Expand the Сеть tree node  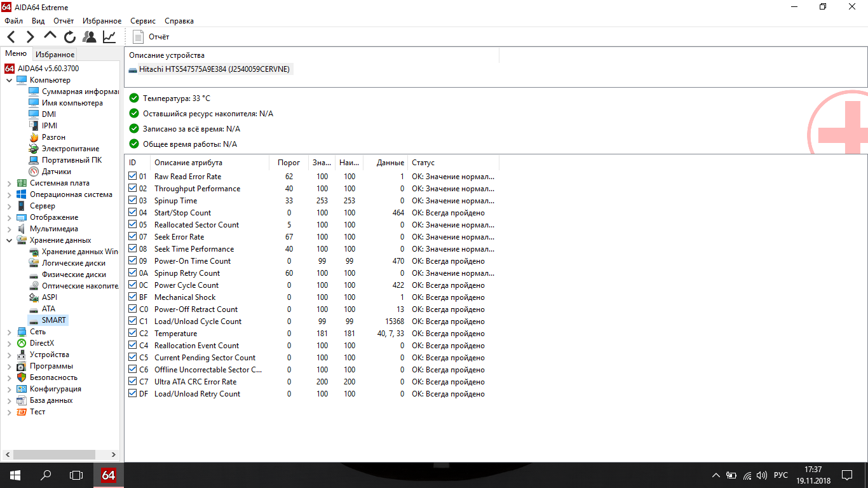coord(9,332)
